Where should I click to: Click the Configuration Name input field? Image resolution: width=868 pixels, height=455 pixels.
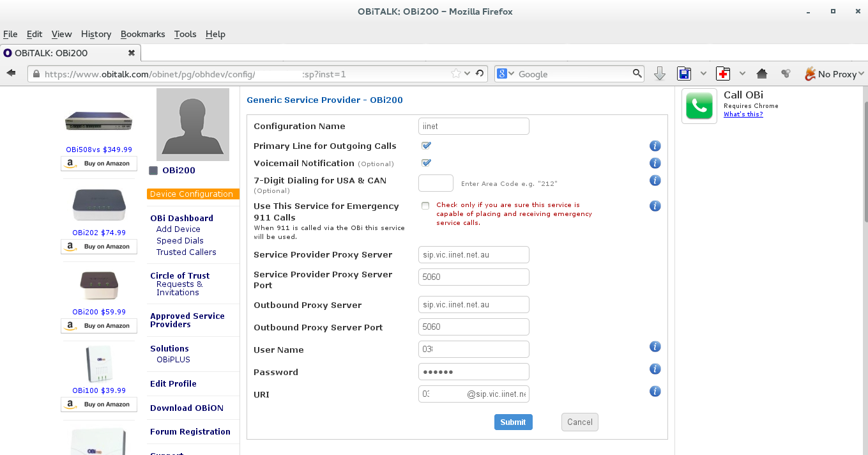pyautogui.click(x=474, y=126)
